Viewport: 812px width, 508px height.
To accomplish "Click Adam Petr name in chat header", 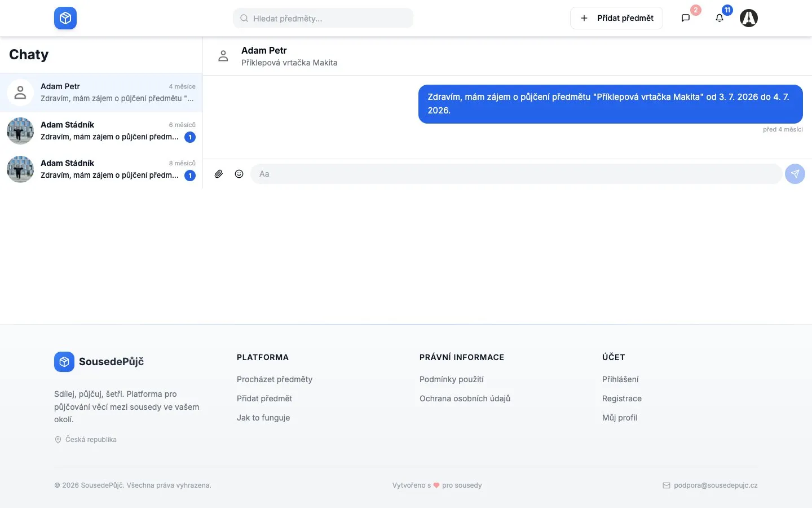I will click(x=264, y=50).
